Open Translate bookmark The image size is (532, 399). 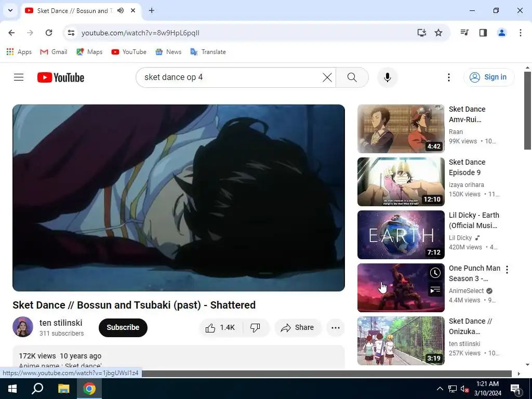tap(208, 52)
